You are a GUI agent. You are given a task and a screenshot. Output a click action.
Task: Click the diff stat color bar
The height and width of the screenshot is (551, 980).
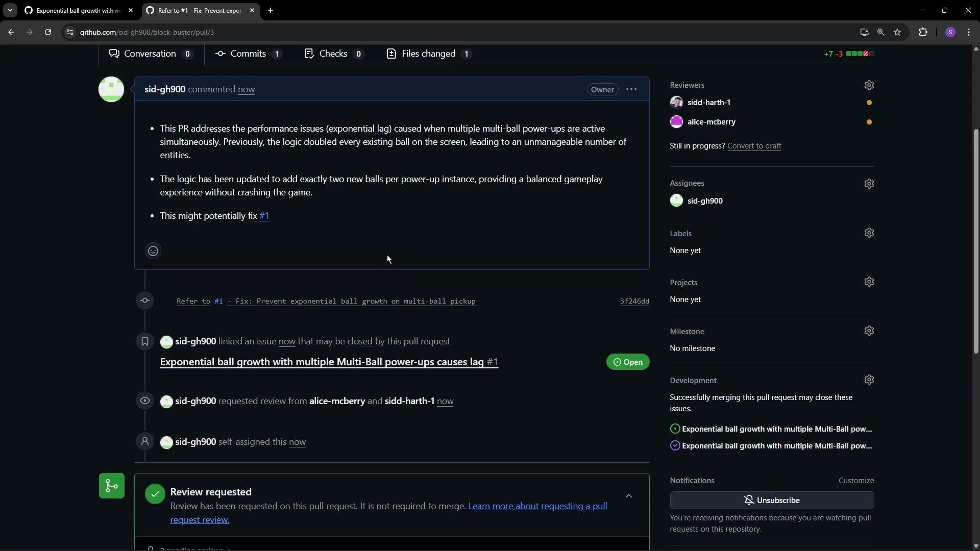[x=860, y=54]
